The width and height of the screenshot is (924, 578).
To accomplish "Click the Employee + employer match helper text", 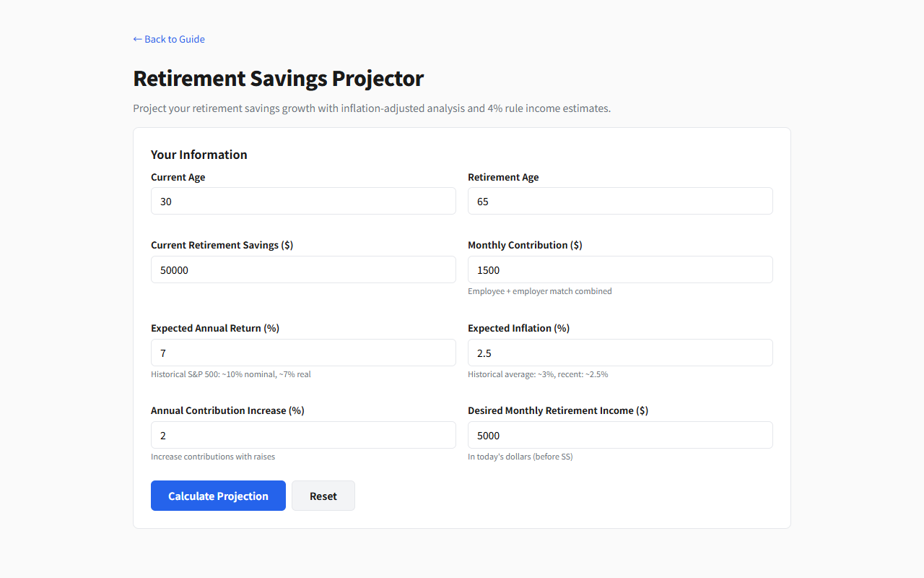I will tap(540, 291).
